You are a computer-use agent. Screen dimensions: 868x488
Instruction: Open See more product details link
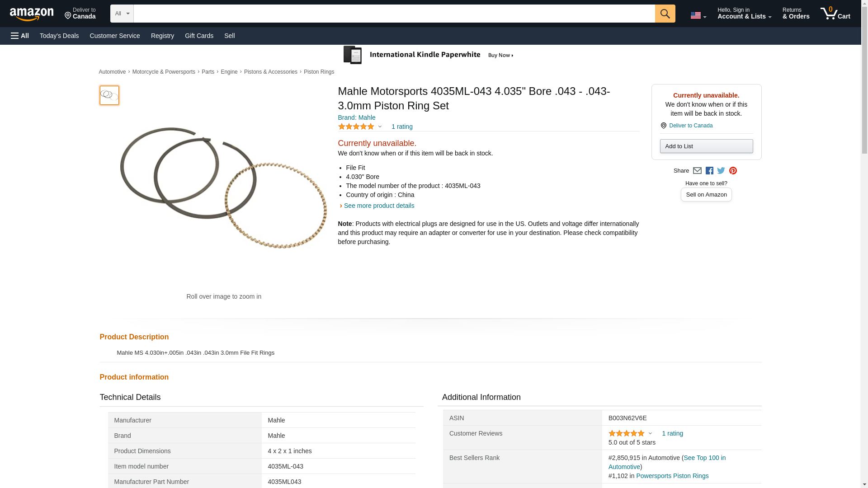[379, 206]
